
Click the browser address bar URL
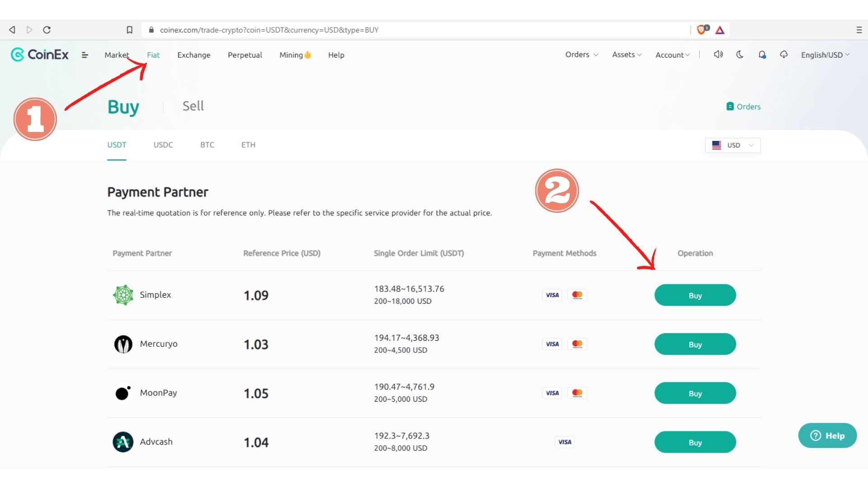click(269, 30)
